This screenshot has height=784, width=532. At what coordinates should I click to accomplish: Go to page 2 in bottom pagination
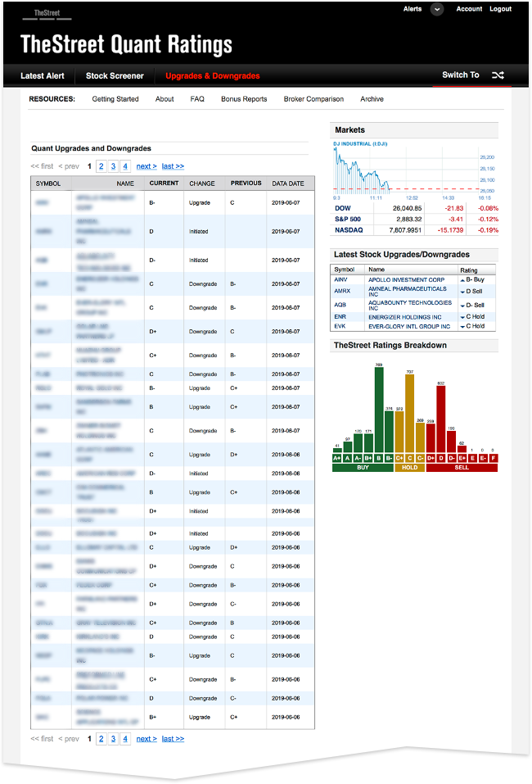pos(101,738)
